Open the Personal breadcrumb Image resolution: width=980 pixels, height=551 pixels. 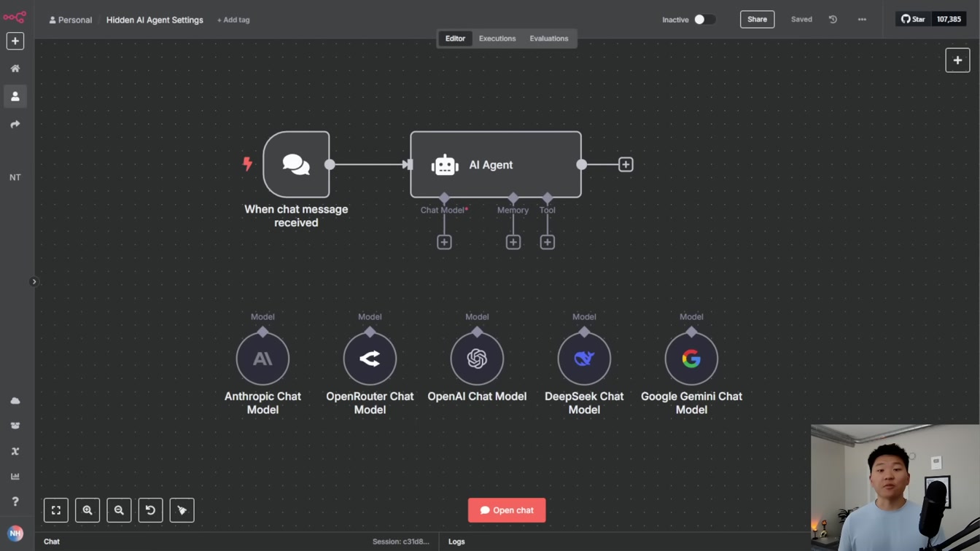click(x=70, y=20)
